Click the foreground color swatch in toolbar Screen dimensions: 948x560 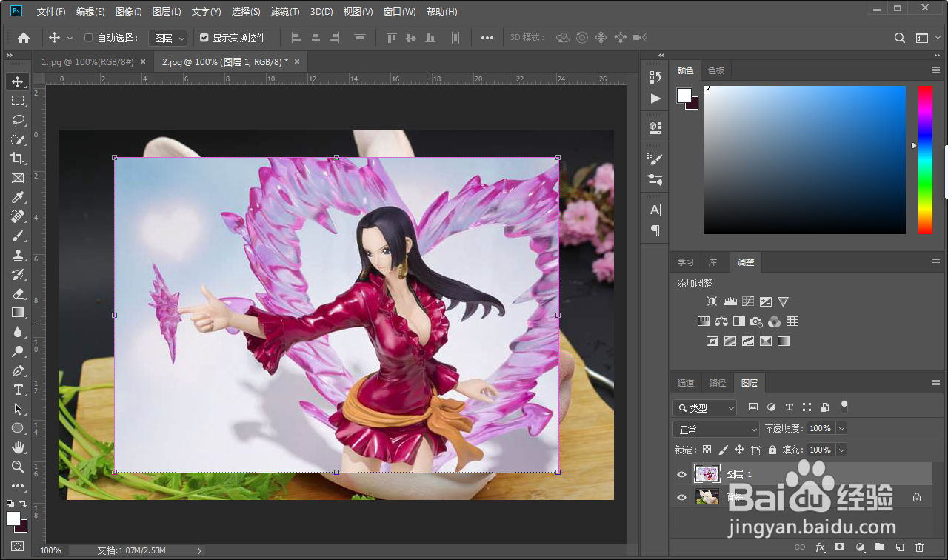[x=13, y=518]
